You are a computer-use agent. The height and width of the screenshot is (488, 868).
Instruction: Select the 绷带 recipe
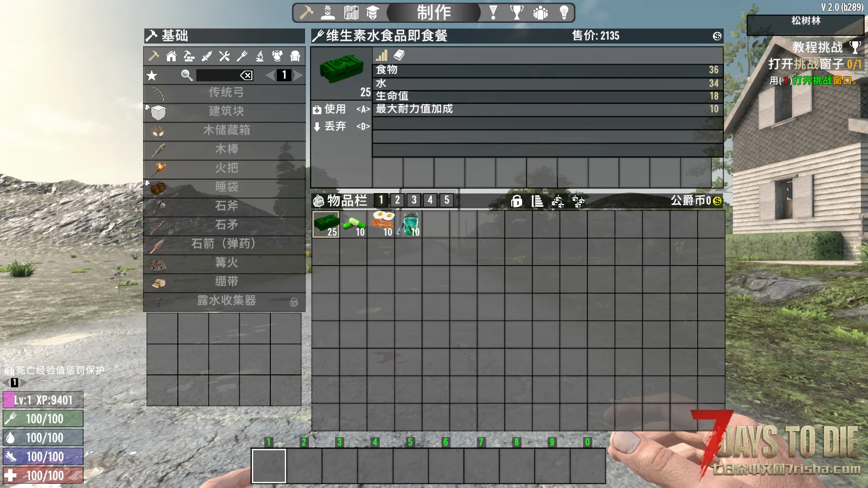click(x=224, y=282)
